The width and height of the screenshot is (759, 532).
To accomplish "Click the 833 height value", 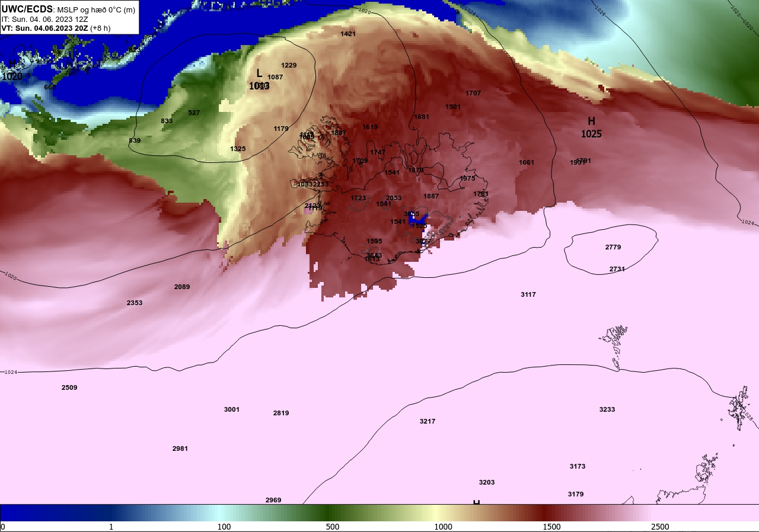I will pyautogui.click(x=167, y=121).
